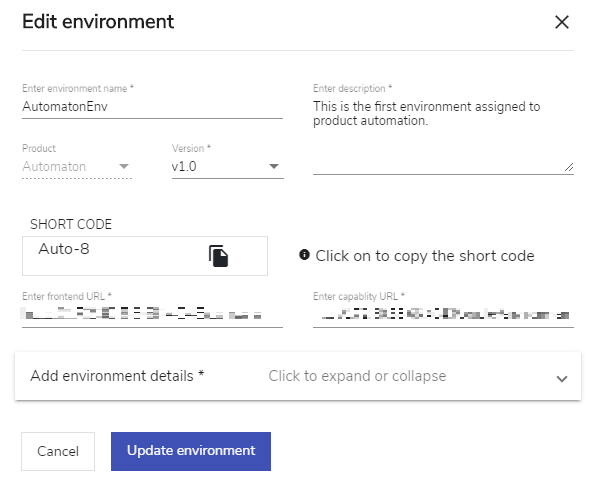Focus the environment name field AutomatonEnv
This screenshot has height=493, width=595.
click(x=152, y=107)
